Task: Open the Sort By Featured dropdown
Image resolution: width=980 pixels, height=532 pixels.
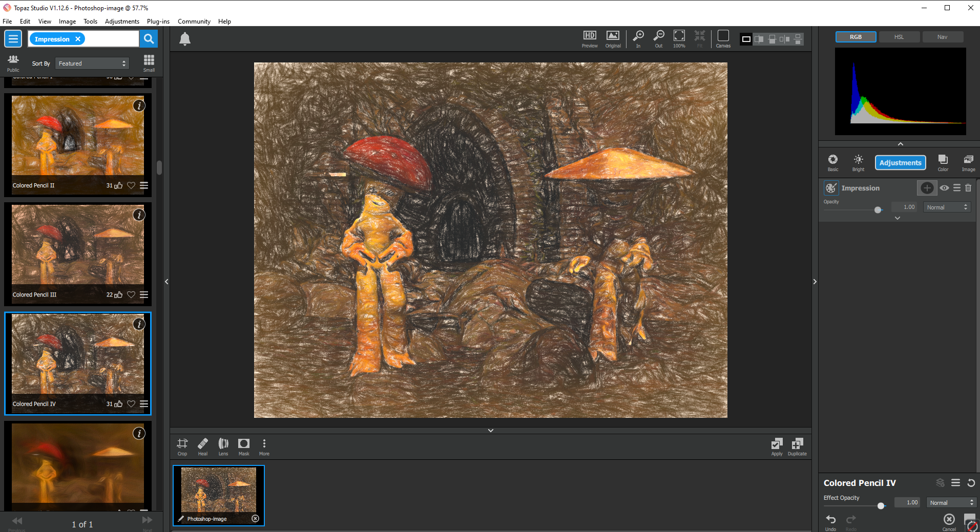Action: pyautogui.click(x=92, y=63)
